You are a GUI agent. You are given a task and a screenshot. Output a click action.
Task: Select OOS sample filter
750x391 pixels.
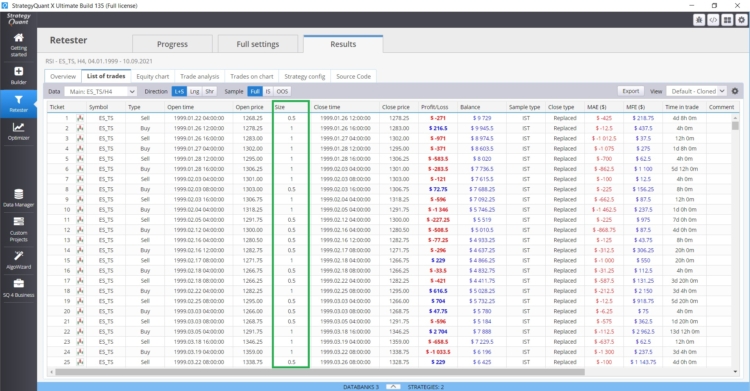pos(282,91)
